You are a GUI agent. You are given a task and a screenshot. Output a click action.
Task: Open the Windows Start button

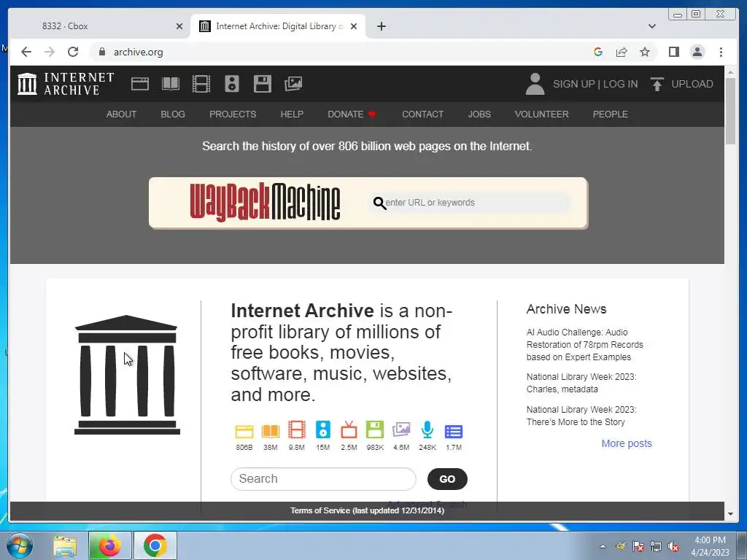click(x=20, y=545)
